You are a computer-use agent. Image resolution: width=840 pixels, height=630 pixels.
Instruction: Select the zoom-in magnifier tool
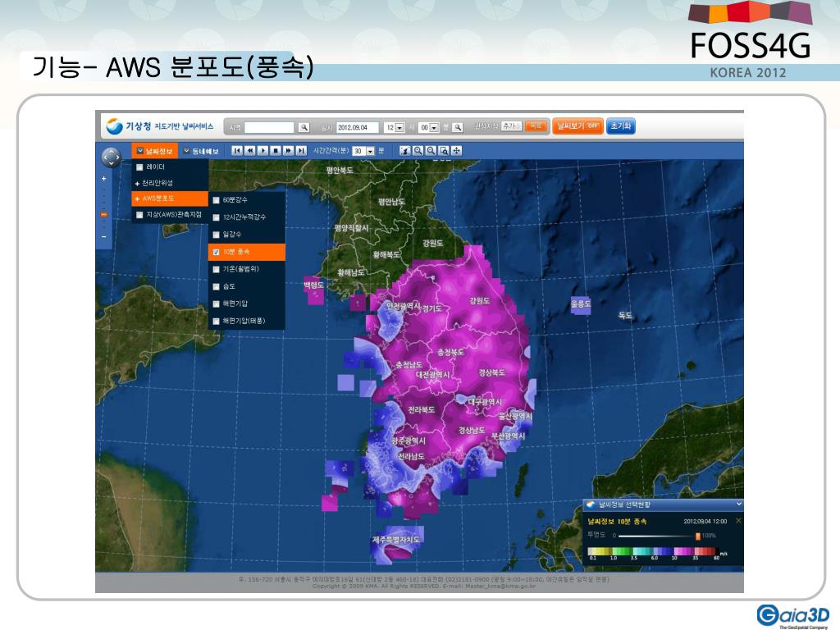pyautogui.click(x=418, y=151)
